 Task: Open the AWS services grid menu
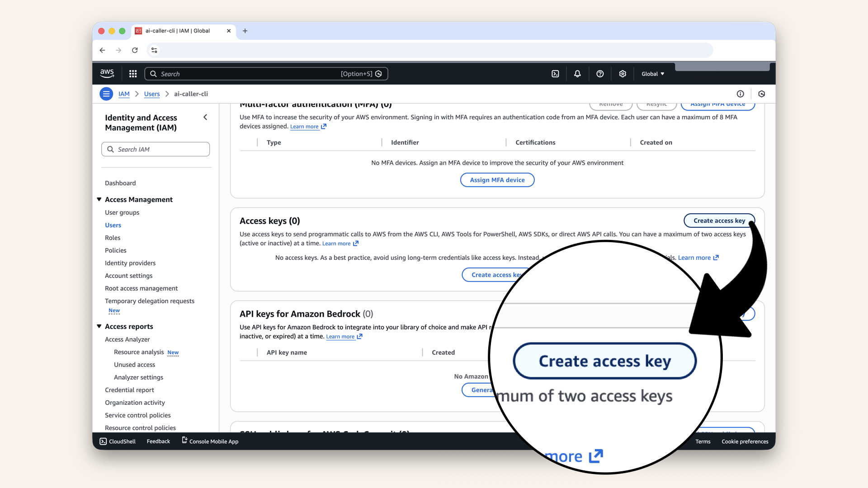point(132,74)
